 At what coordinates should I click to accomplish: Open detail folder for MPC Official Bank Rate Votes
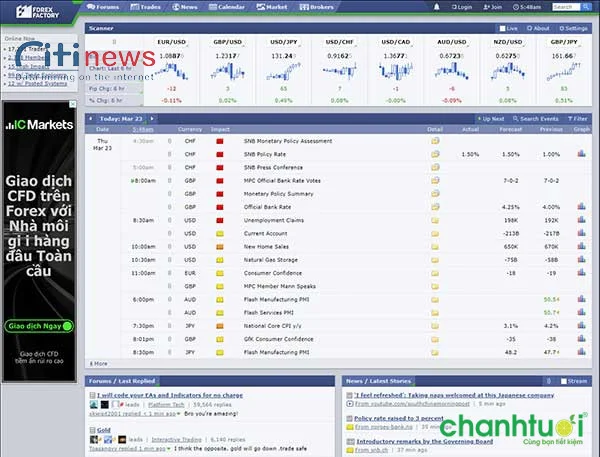point(435,180)
